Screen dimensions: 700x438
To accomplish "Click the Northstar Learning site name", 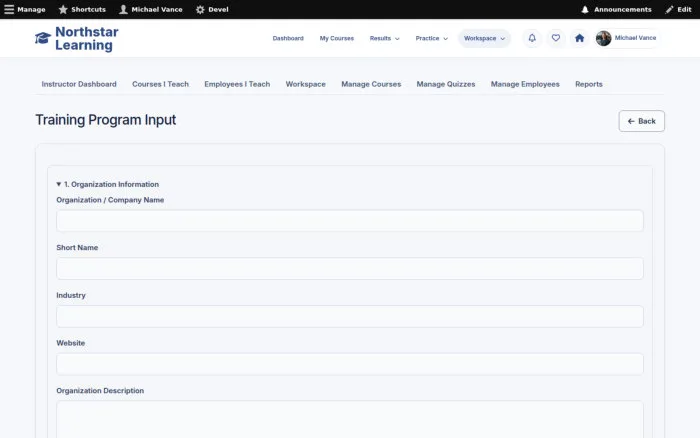I will point(87,38).
